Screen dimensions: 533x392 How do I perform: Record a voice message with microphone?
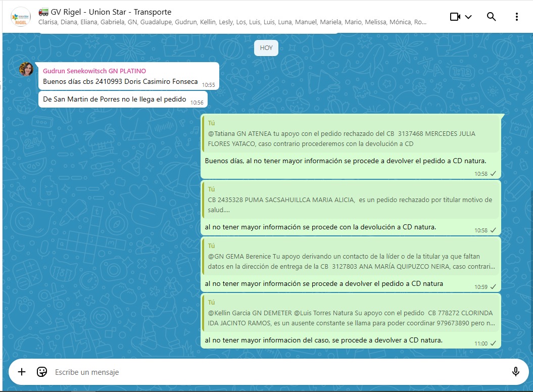point(515,372)
